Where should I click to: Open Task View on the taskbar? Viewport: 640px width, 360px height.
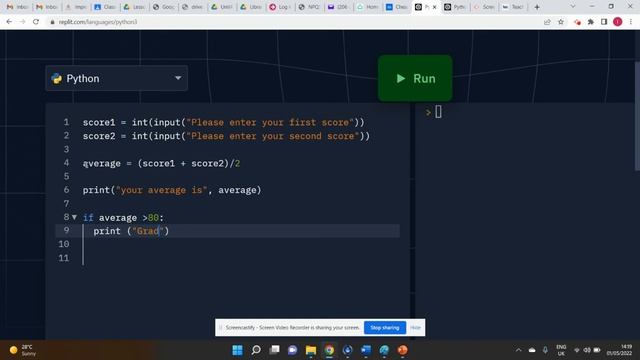point(274,350)
